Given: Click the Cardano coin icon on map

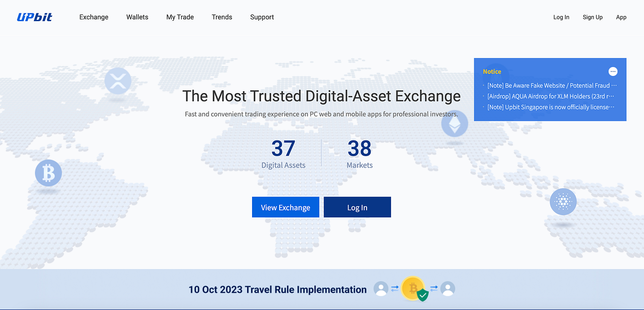Looking at the screenshot, I should tap(563, 202).
